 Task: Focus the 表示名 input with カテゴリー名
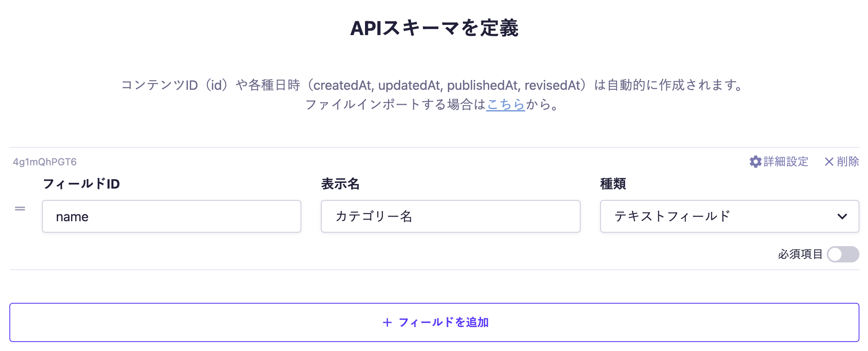click(x=450, y=216)
